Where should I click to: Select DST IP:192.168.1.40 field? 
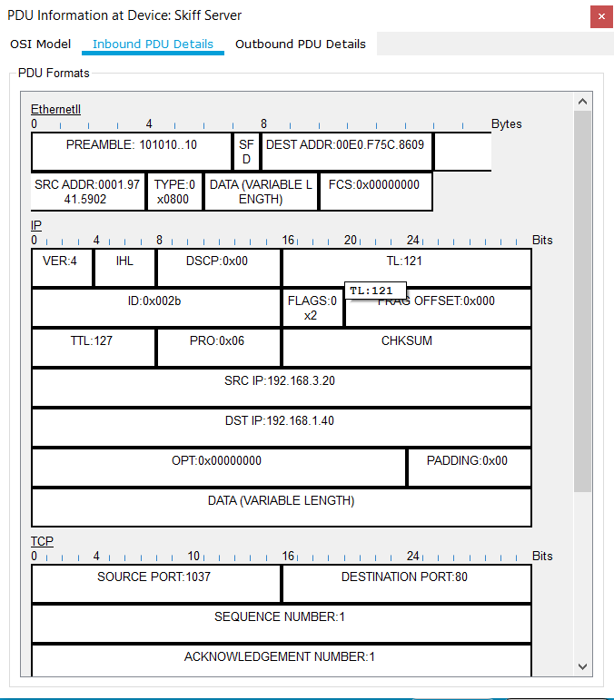[x=282, y=428]
